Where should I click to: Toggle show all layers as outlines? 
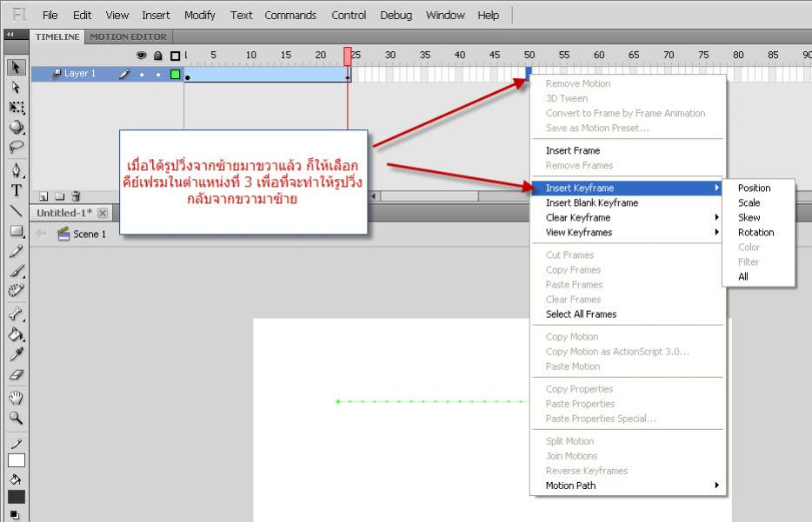click(175, 56)
